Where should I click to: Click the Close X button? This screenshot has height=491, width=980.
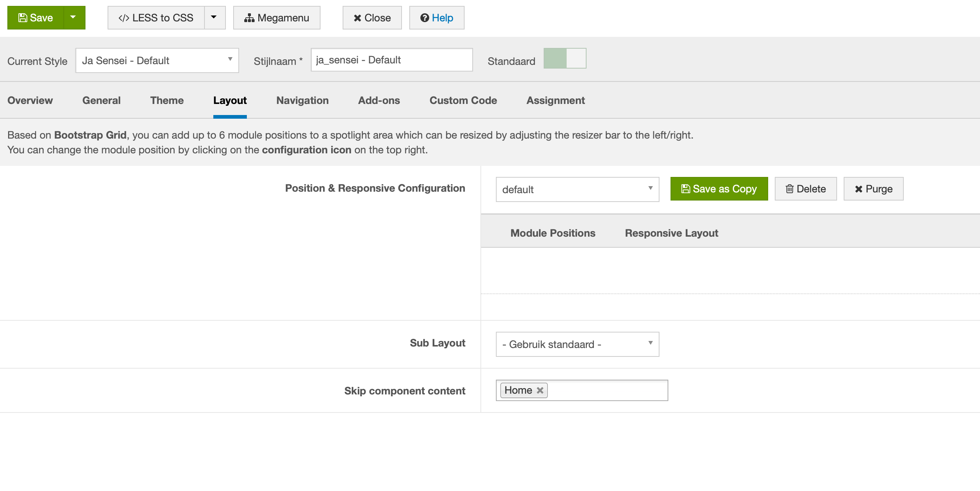coord(372,18)
